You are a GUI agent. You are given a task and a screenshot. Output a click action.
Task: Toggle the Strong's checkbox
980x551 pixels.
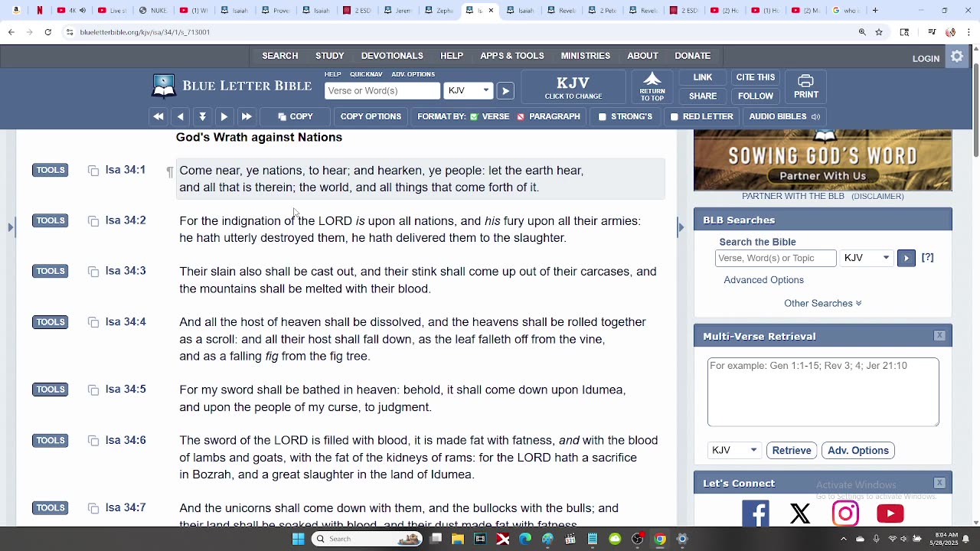[x=603, y=117]
